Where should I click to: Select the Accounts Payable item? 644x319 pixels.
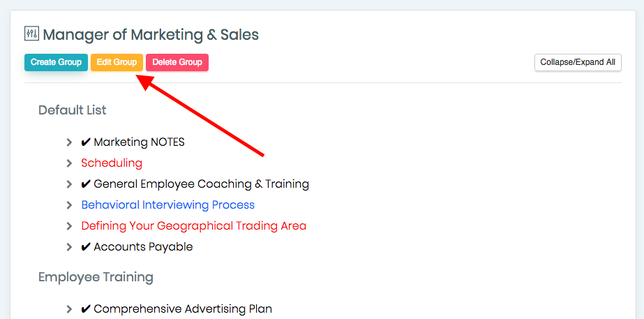point(137,247)
